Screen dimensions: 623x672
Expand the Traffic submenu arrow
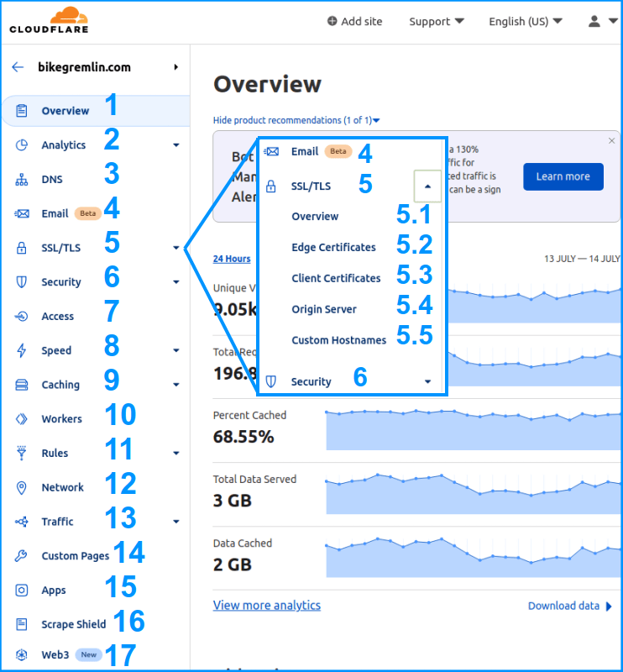pos(176,522)
